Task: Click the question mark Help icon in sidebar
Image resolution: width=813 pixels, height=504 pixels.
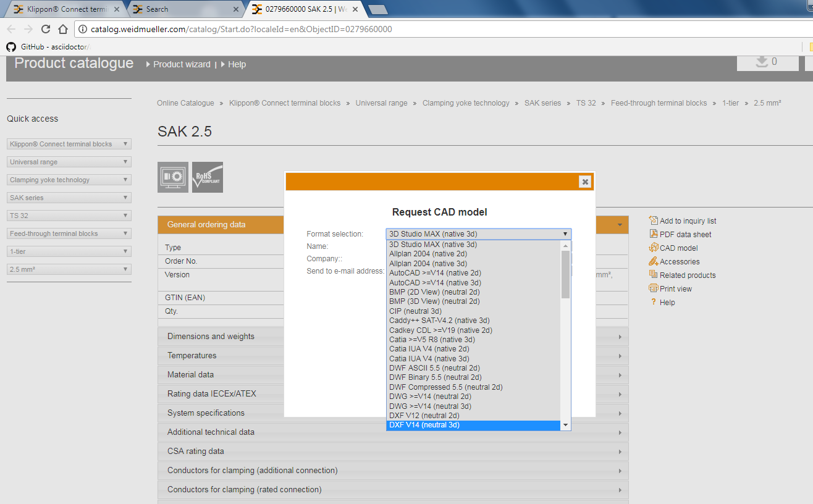Action: [653, 302]
